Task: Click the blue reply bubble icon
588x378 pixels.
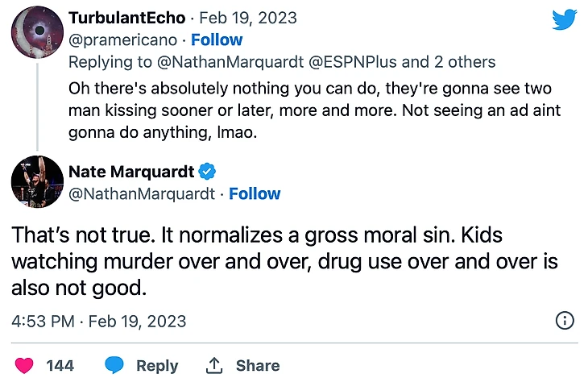Action: click(x=115, y=365)
